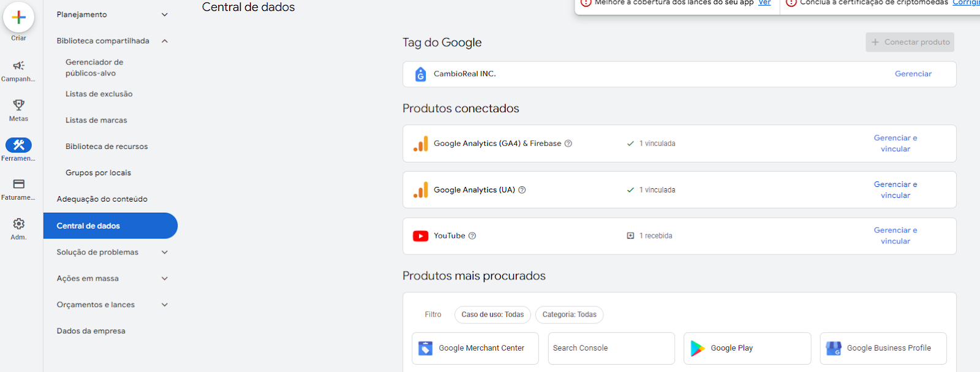The height and width of the screenshot is (372, 980).
Task: Select Central de dados menu item
Action: click(110, 226)
